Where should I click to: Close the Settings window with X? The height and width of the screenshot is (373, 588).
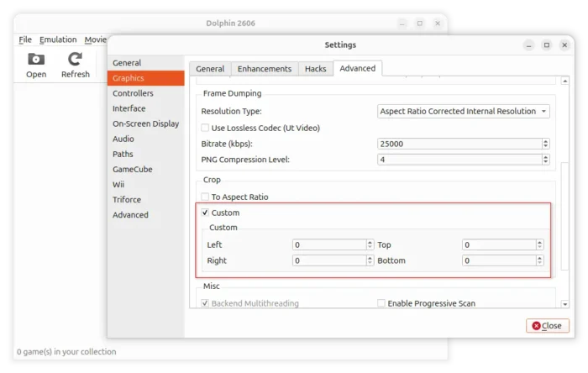(564, 45)
